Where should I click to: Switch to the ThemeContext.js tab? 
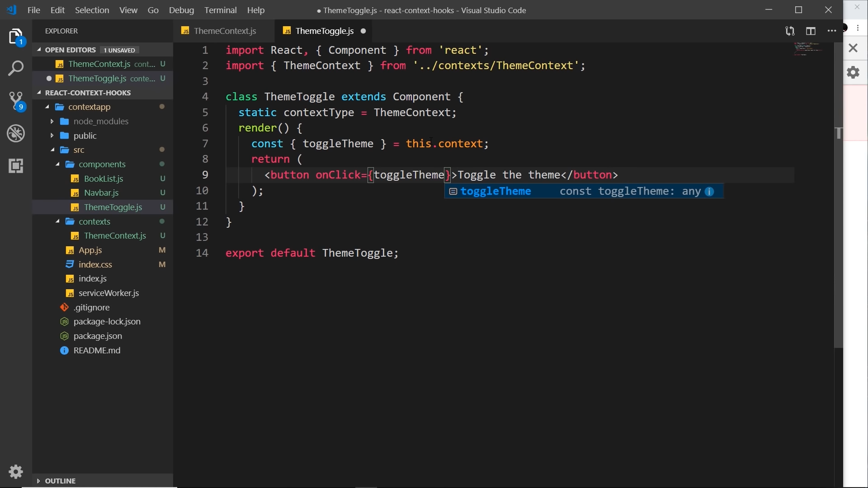[225, 31]
